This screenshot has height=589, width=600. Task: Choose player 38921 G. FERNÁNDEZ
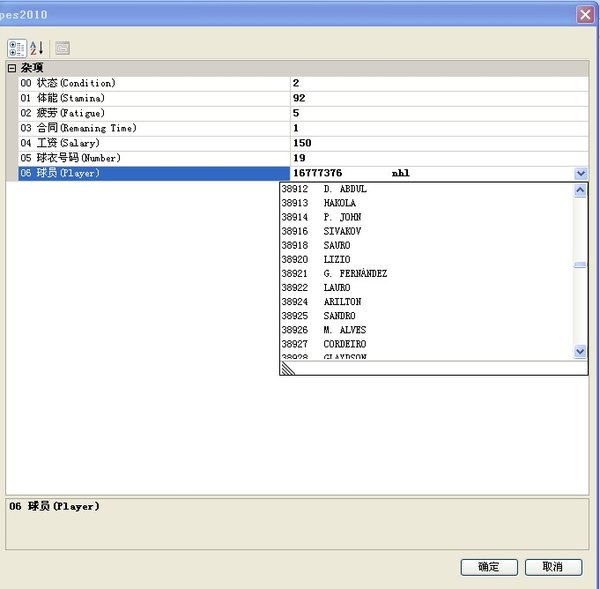[x=427, y=274]
